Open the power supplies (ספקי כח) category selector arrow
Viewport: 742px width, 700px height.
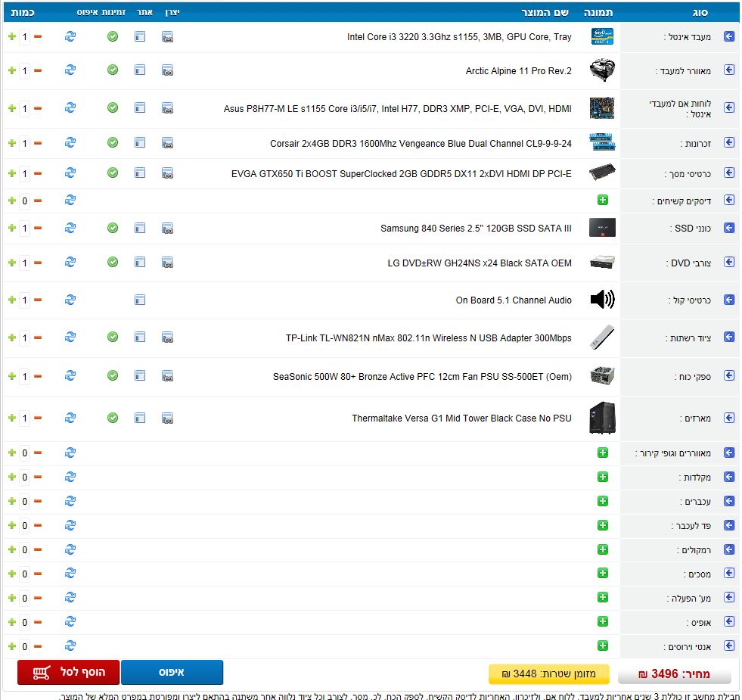click(x=729, y=376)
